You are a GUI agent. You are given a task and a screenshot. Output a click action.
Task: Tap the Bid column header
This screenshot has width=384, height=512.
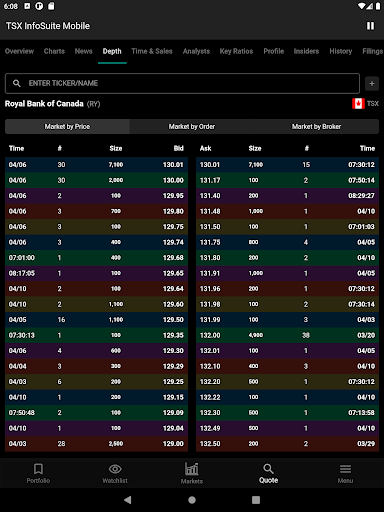[x=179, y=148]
